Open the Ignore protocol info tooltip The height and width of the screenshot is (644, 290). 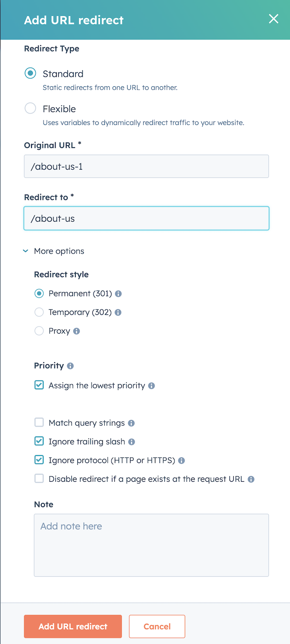click(181, 460)
